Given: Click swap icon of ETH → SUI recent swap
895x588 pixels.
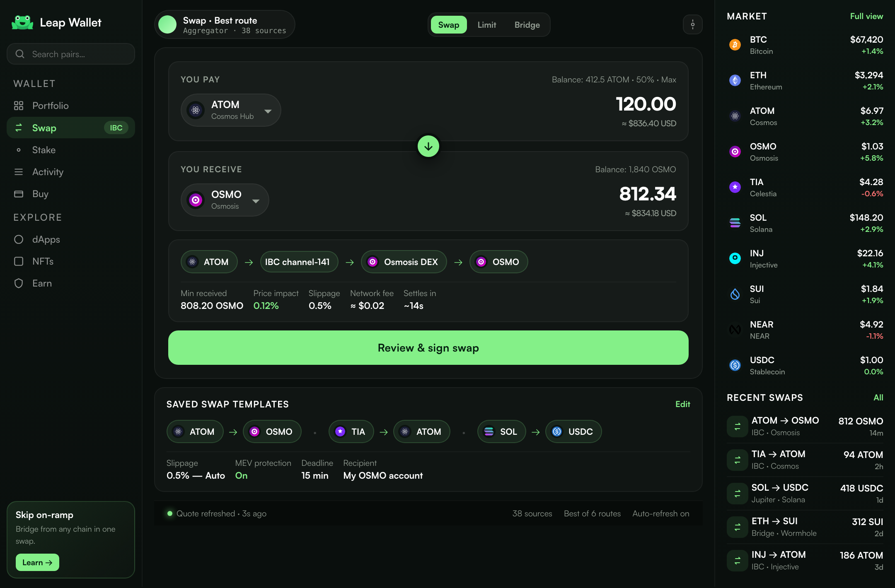Looking at the screenshot, I should tap(738, 527).
